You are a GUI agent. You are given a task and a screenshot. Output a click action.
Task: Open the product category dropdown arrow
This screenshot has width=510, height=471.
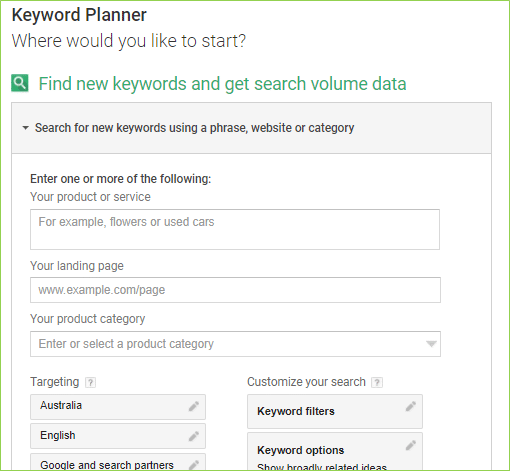coord(431,344)
